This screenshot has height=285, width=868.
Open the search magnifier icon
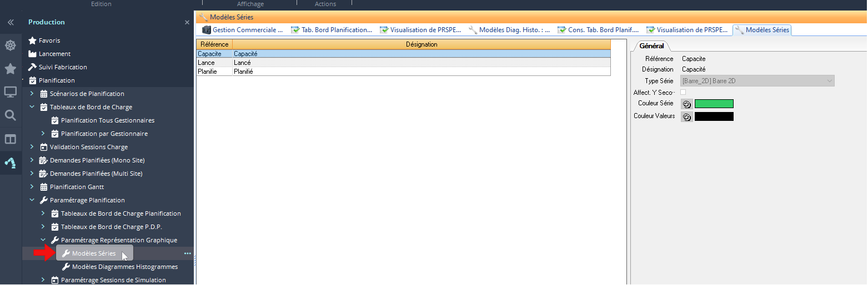point(10,115)
